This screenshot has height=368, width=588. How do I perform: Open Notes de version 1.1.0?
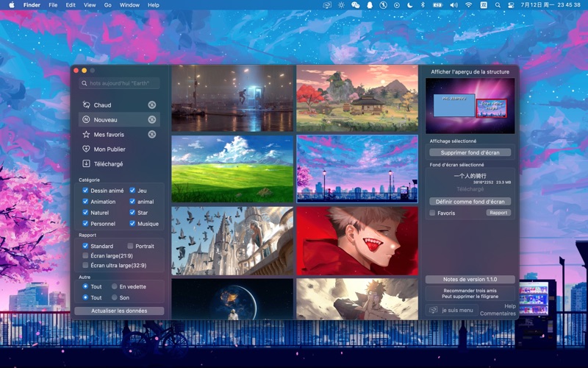click(x=470, y=280)
